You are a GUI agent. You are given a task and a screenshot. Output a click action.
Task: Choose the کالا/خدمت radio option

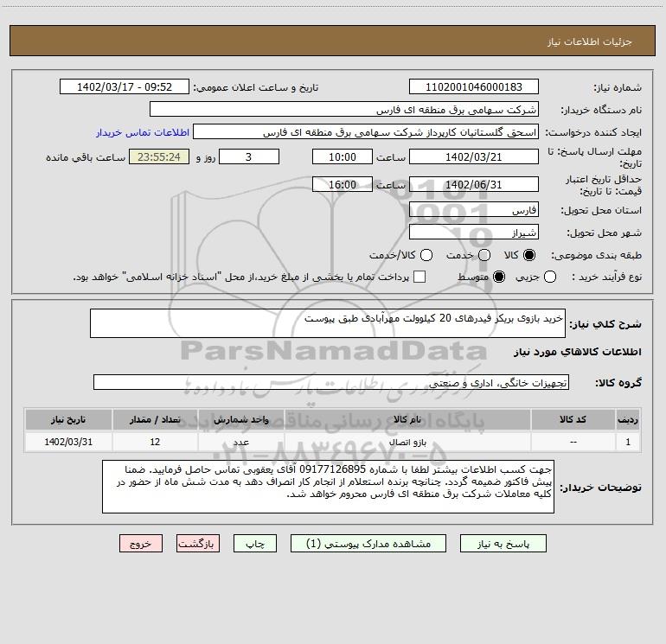coord(426,255)
